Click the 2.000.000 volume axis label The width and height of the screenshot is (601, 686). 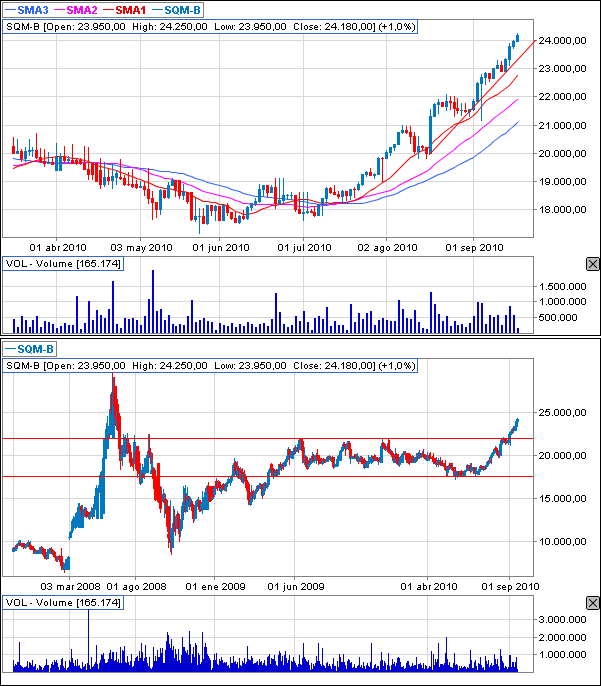click(562, 637)
